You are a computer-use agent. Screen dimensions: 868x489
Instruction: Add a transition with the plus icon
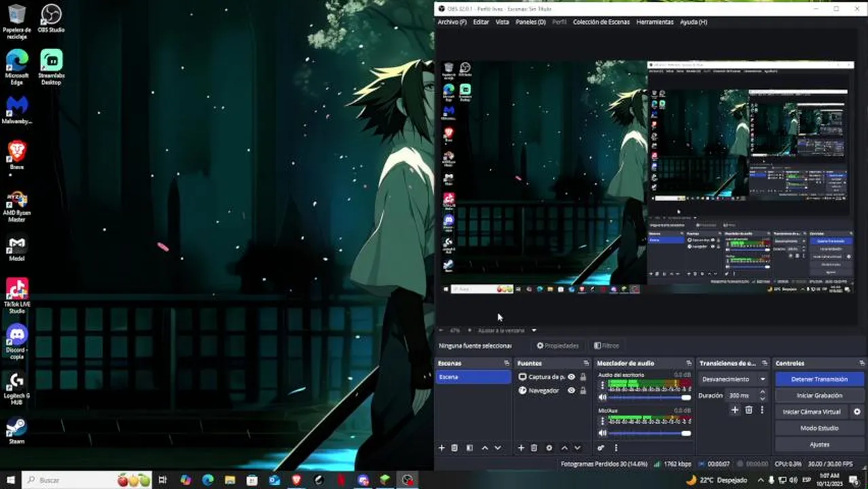tap(735, 410)
